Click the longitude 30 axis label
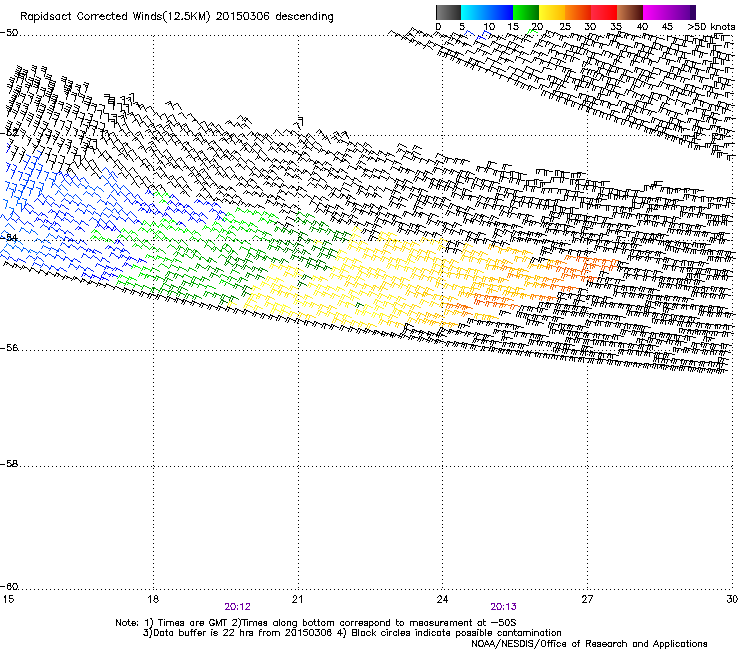The image size is (740, 650). click(x=732, y=599)
